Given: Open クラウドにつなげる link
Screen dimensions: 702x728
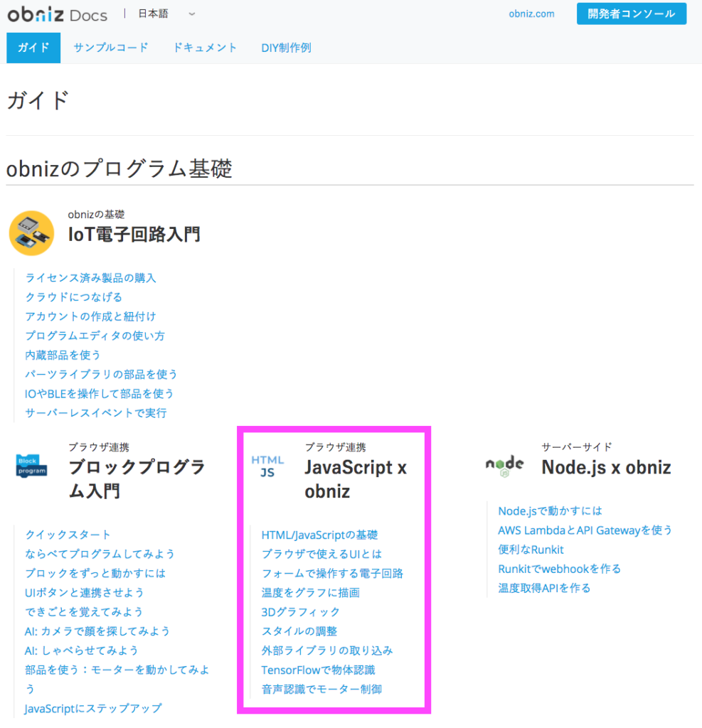Looking at the screenshot, I should point(73,297).
